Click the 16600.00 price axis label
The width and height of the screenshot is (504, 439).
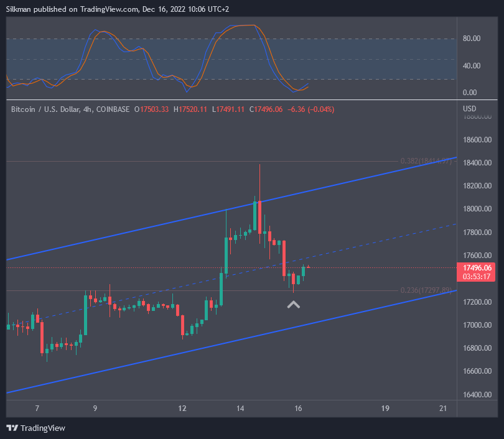pyautogui.click(x=477, y=371)
